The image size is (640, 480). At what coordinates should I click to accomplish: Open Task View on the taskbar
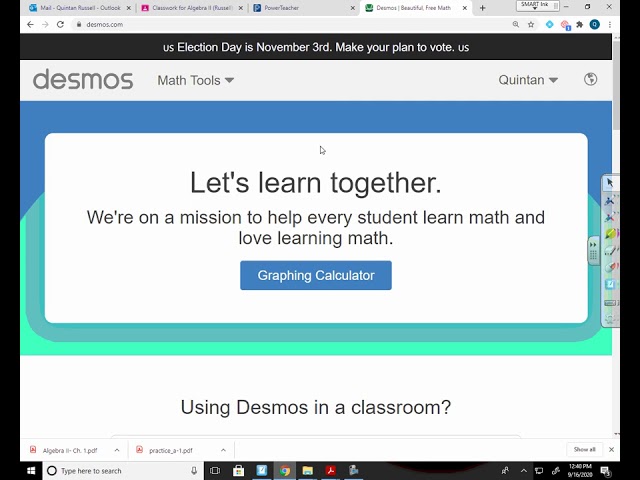(x=215, y=471)
